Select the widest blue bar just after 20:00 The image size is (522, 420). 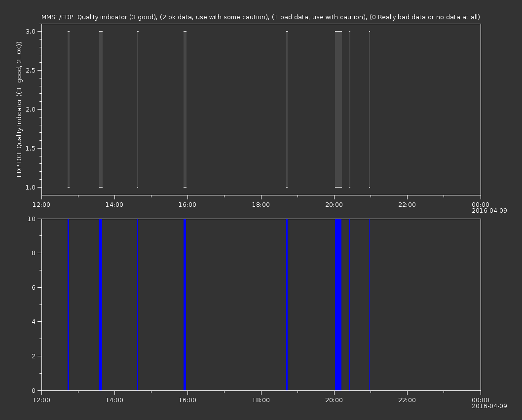[x=338, y=305]
